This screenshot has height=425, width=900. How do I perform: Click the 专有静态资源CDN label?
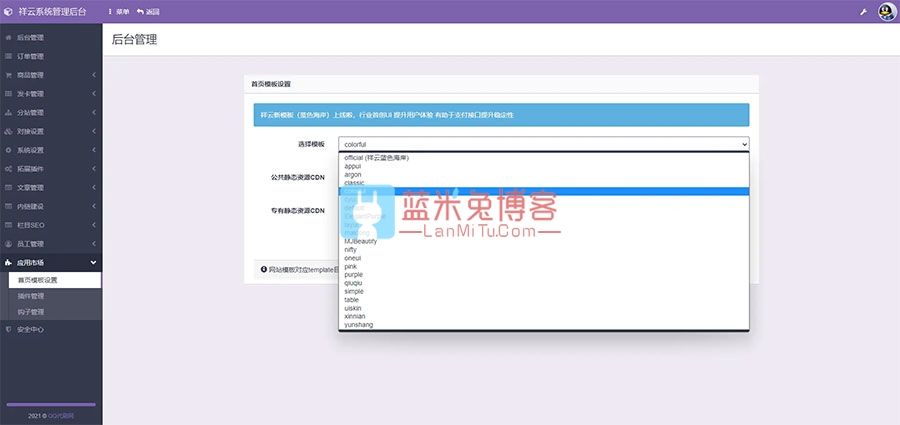[x=297, y=211]
